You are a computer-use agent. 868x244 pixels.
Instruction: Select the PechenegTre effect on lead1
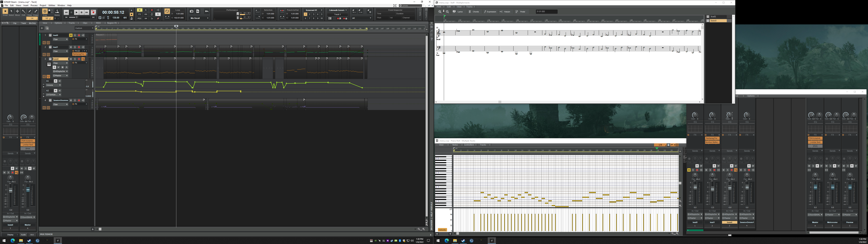coord(79,54)
